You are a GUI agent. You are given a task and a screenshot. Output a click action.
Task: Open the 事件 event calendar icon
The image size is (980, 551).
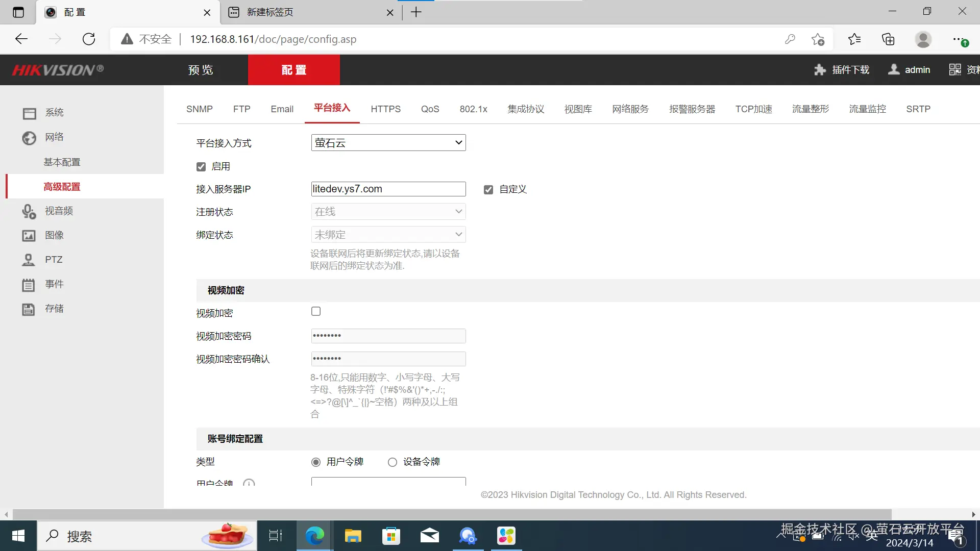[29, 285]
